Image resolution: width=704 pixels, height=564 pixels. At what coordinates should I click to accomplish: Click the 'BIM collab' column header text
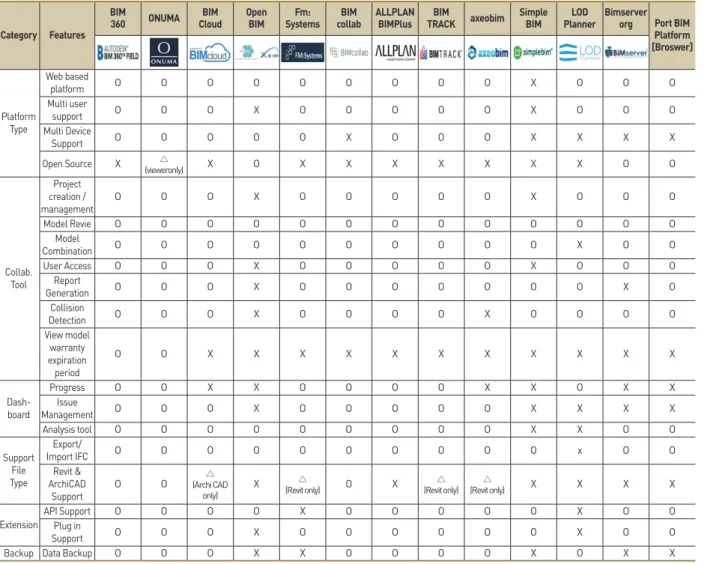click(349, 18)
